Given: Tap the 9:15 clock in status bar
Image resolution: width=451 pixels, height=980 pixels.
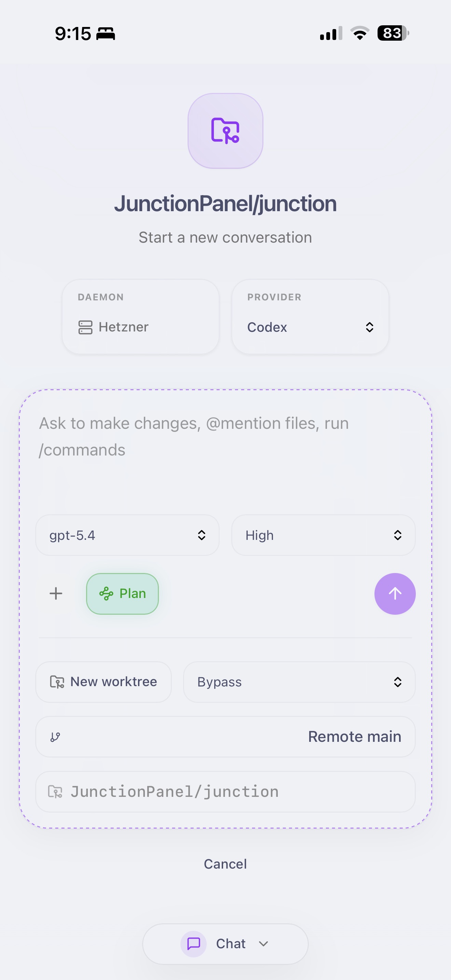Looking at the screenshot, I should click(x=73, y=33).
